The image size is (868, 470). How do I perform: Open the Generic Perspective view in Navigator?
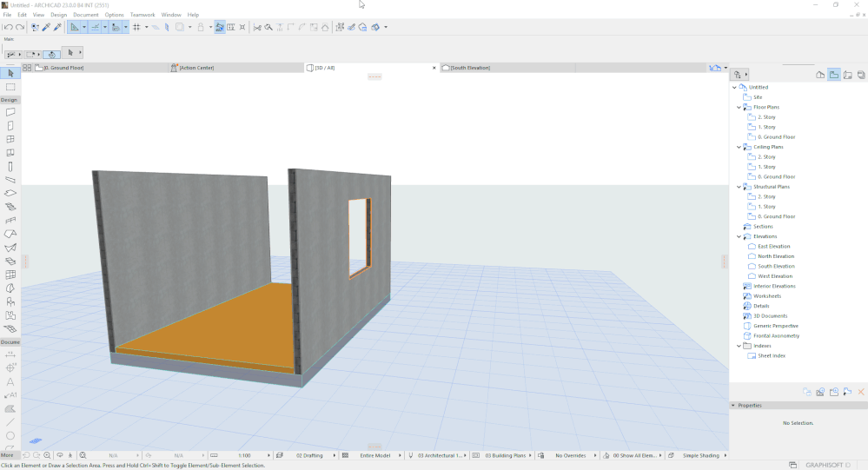click(775, 326)
